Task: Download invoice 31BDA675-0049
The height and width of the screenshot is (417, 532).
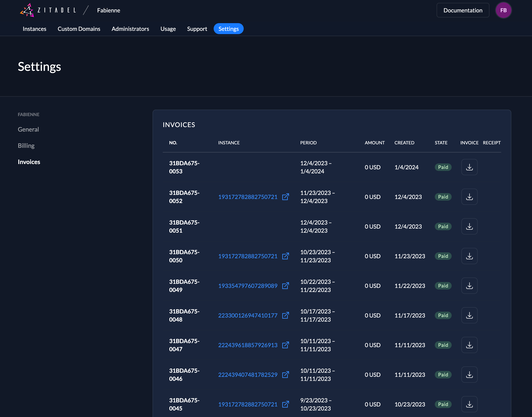Action: (x=469, y=286)
